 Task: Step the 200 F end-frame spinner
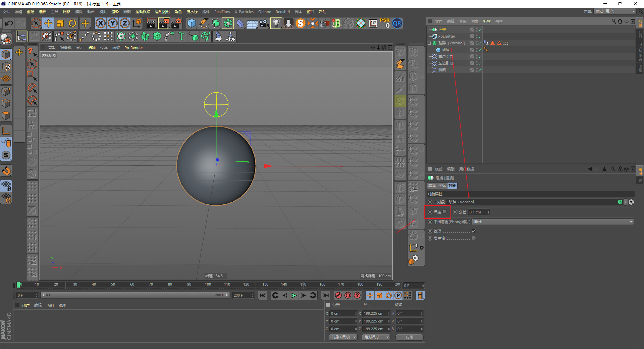pos(253,295)
